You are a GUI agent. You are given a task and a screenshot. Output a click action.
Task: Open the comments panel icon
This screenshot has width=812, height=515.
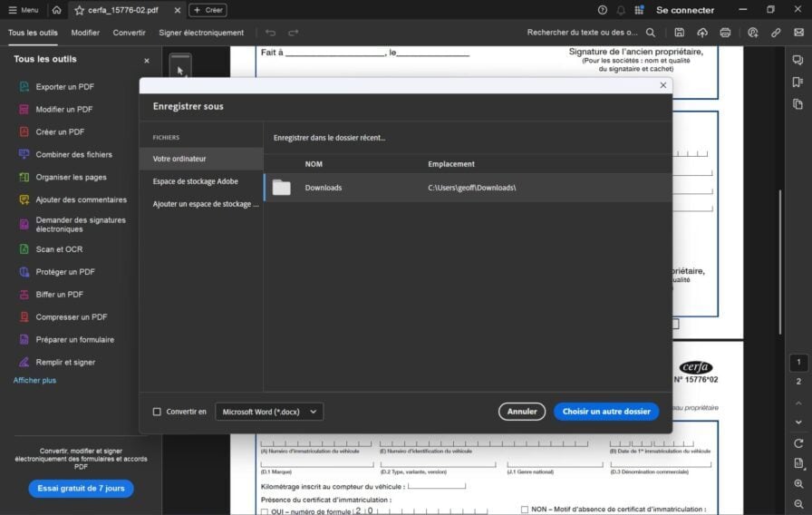(798, 60)
